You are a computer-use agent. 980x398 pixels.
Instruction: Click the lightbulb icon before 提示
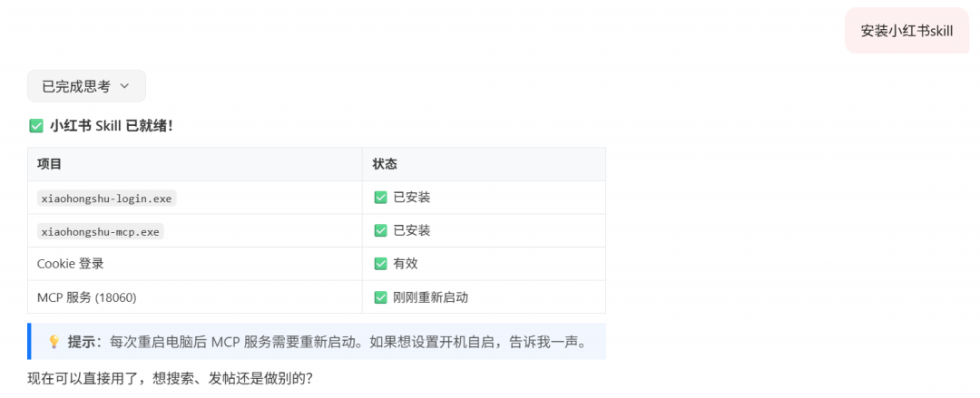tap(54, 342)
